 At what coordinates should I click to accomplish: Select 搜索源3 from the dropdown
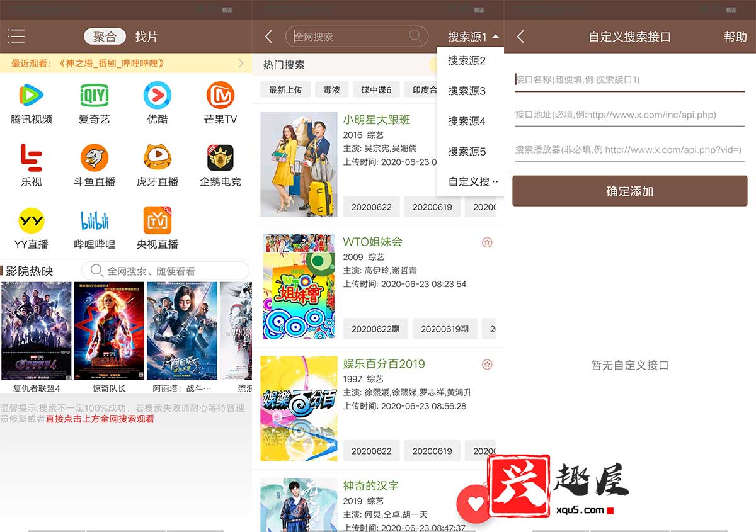coord(467,91)
